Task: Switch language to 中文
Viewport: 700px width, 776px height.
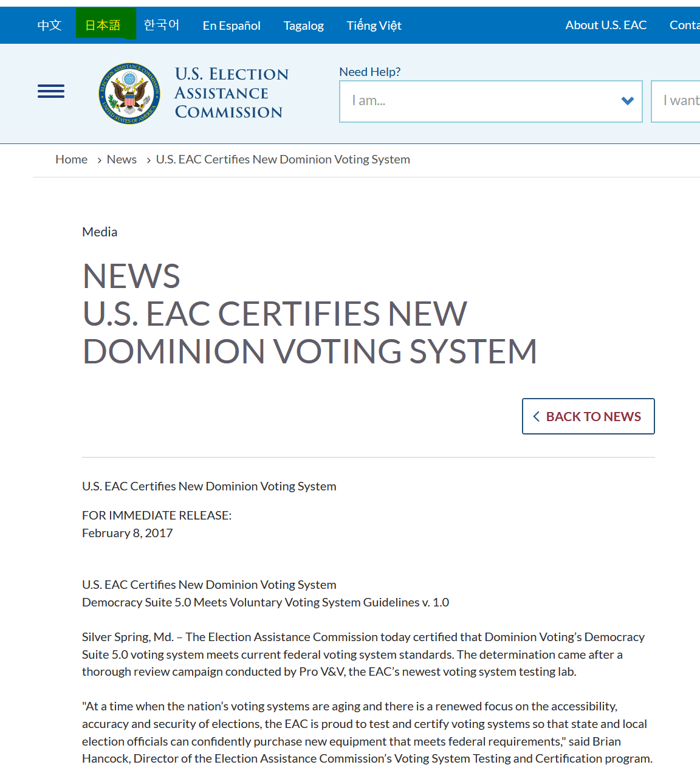Action: pos(49,26)
